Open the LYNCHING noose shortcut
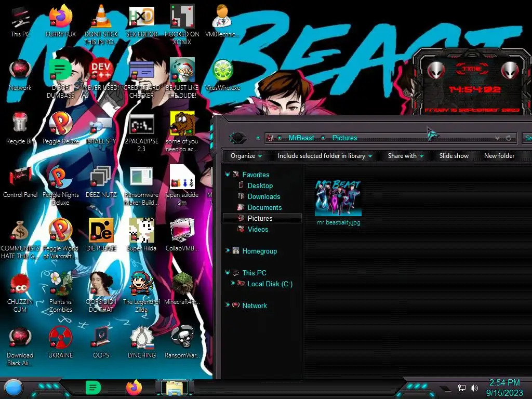The height and width of the screenshot is (399, 532). (x=141, y=342)
